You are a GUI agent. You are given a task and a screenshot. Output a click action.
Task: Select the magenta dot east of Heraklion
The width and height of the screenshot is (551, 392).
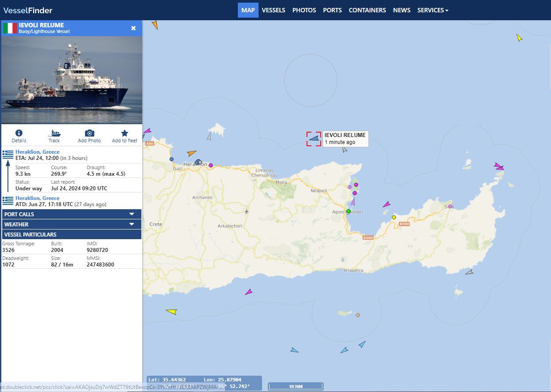(211, 166)
